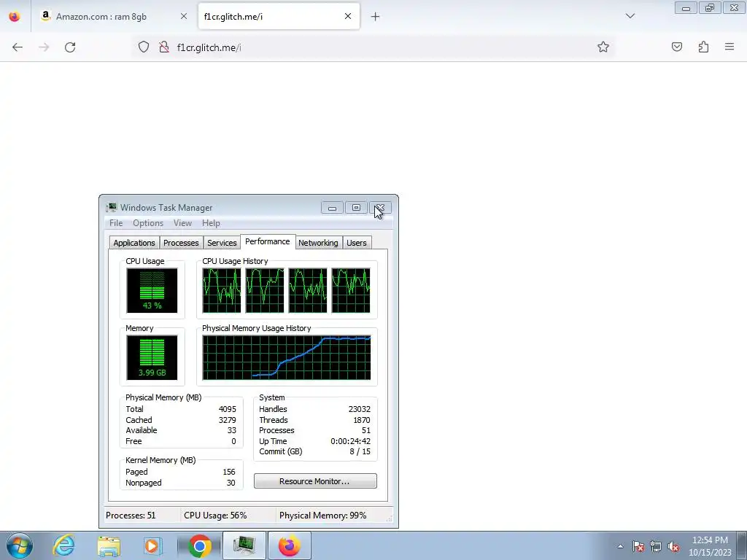This screenshot has width=747, height=560.
Task: Click Task Manager taskbar button
Action: coord(244,545)
